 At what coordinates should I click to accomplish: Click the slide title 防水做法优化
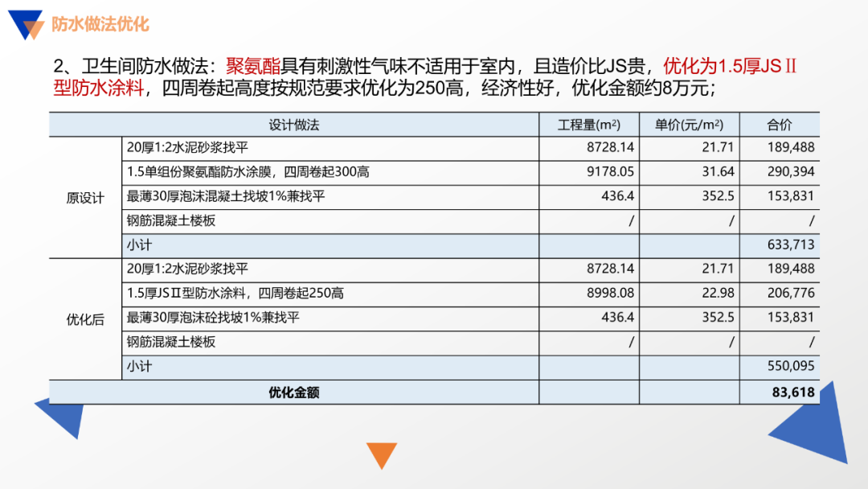[100, 24]
